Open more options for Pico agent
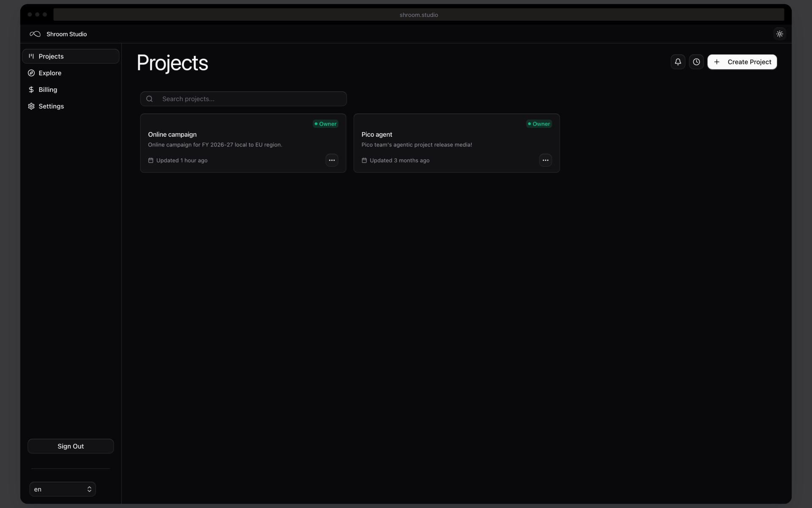The image size is (812, 508). pyautogui.click(x=546, y=160)
